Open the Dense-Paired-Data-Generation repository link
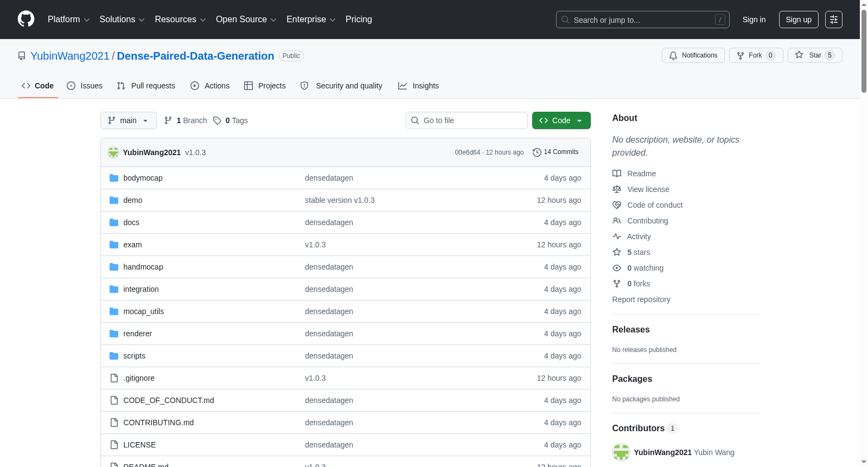This screenshot has height=467, width=868. 195,56
